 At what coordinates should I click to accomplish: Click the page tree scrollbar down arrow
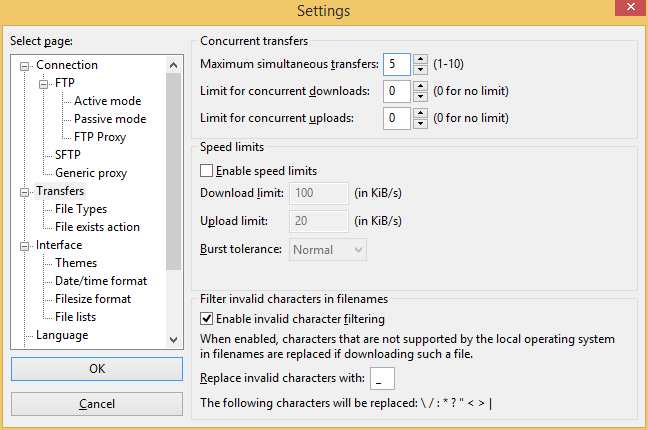174,340
